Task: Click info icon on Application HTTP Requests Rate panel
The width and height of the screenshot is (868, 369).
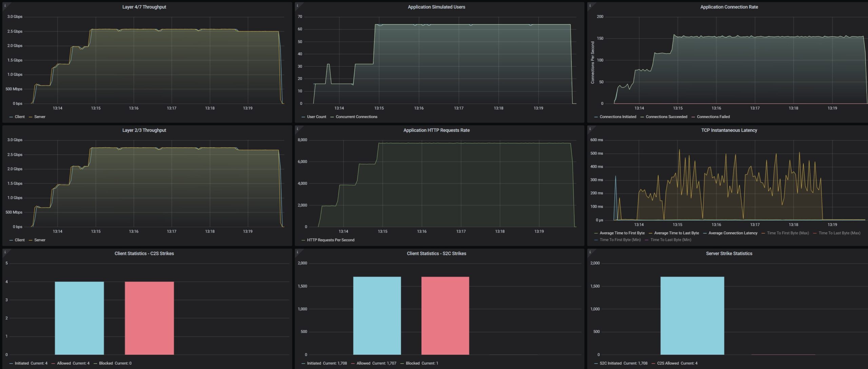Action: tap(297, 129)
